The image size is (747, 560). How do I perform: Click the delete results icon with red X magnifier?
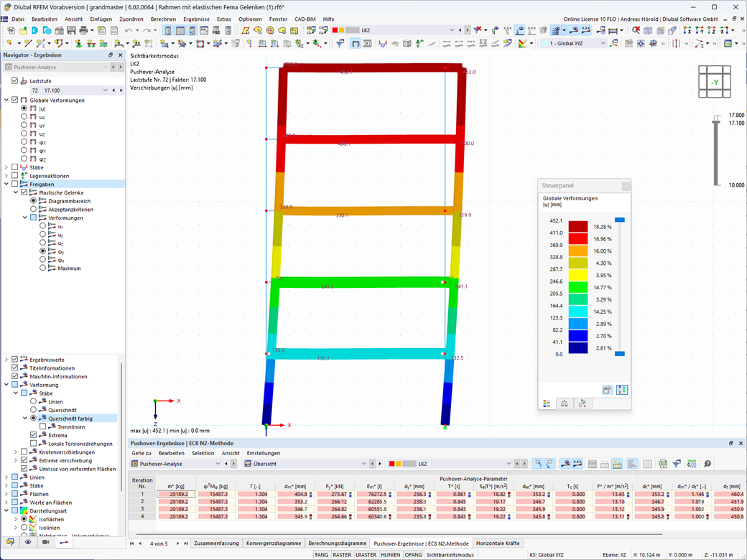636,30
